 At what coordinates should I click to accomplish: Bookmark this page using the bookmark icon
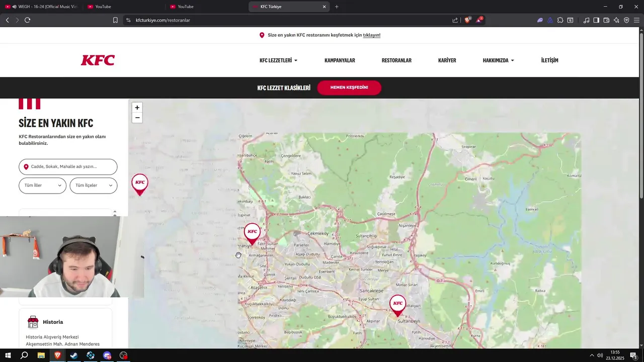pyautogui.click(x=115, y=20)
